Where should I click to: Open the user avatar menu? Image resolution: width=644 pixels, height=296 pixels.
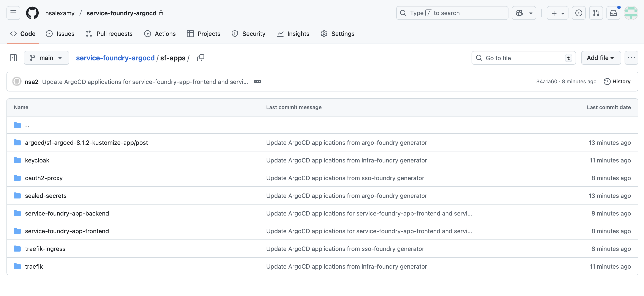[631, 13]
